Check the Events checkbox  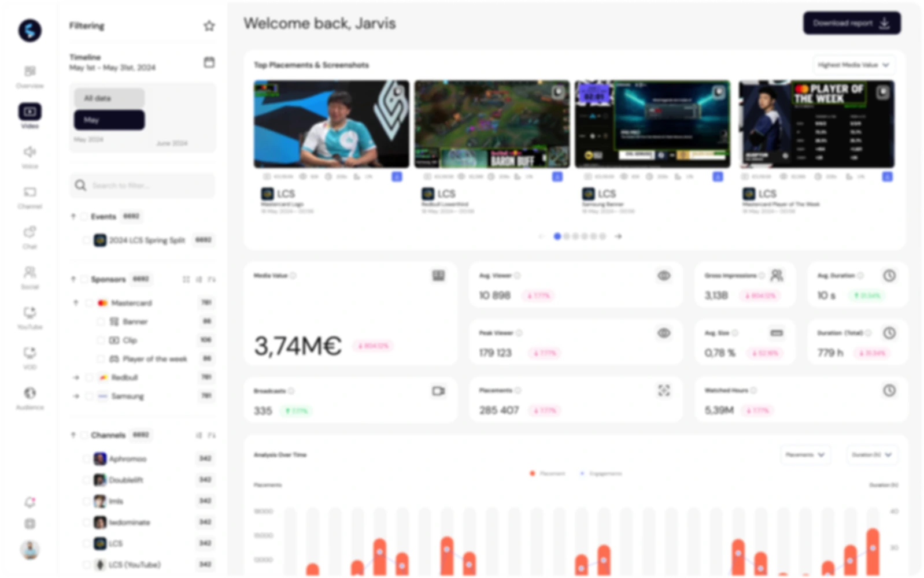(84, 216)
